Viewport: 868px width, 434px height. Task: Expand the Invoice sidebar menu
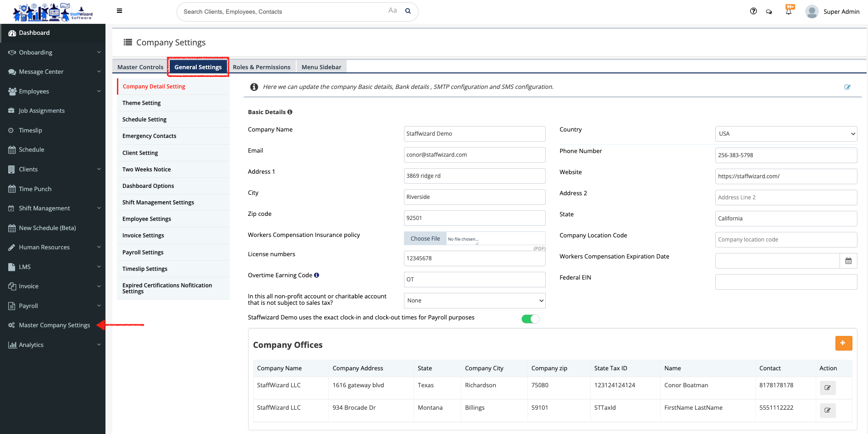(x=53, y=286)
